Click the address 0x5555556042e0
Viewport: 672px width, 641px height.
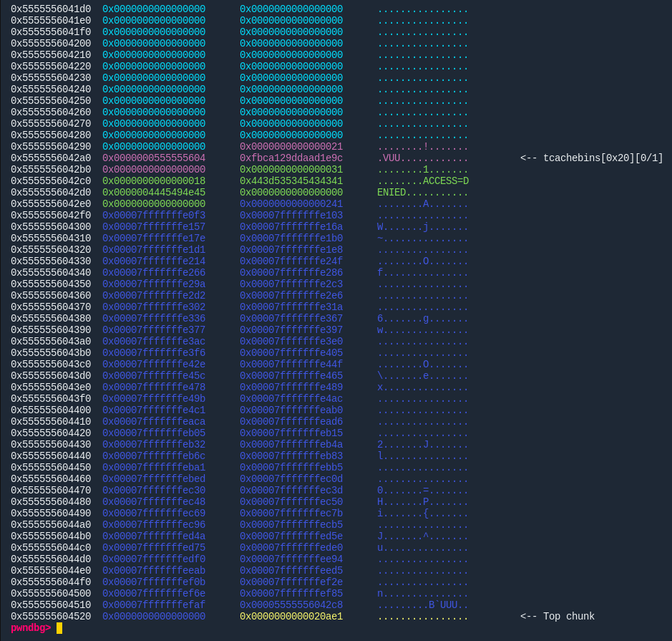(x=51, y=203)
